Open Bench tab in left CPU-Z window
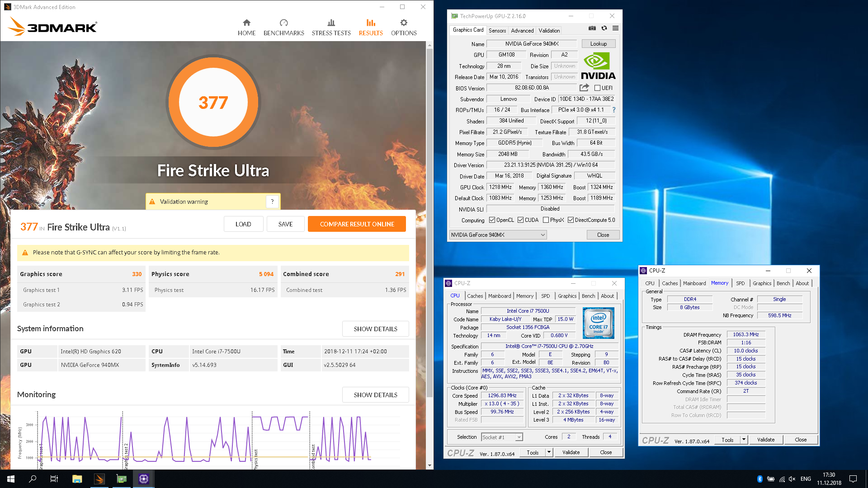Screen dimensions: 868x488 [588, 296]
